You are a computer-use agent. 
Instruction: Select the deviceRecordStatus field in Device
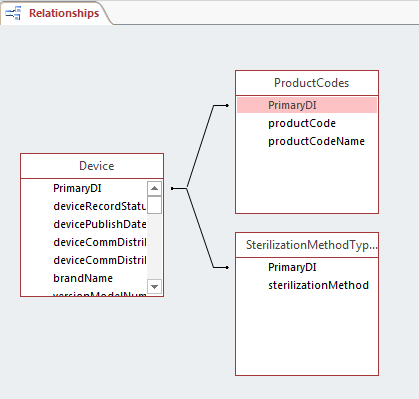99,206
